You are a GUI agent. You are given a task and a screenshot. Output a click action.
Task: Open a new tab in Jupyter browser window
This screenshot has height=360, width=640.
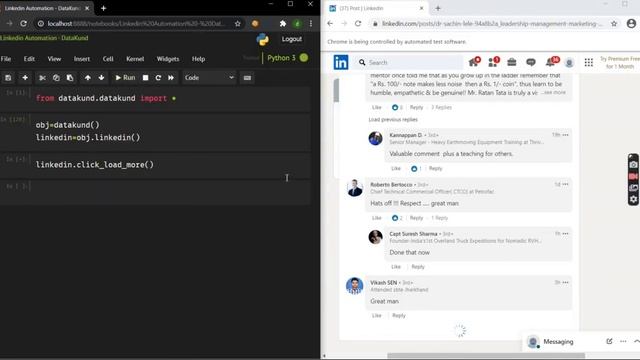[103, 8]
